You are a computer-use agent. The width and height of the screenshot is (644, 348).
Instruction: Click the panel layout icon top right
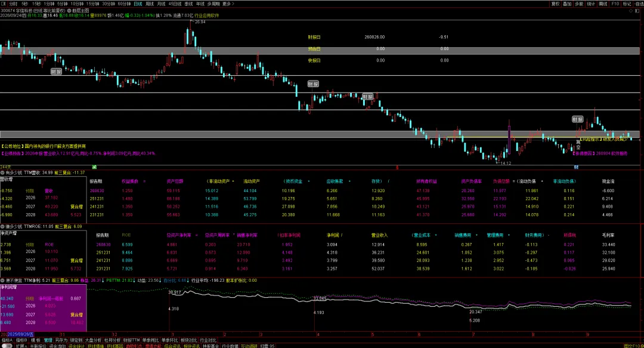click(x=637, y=11)
